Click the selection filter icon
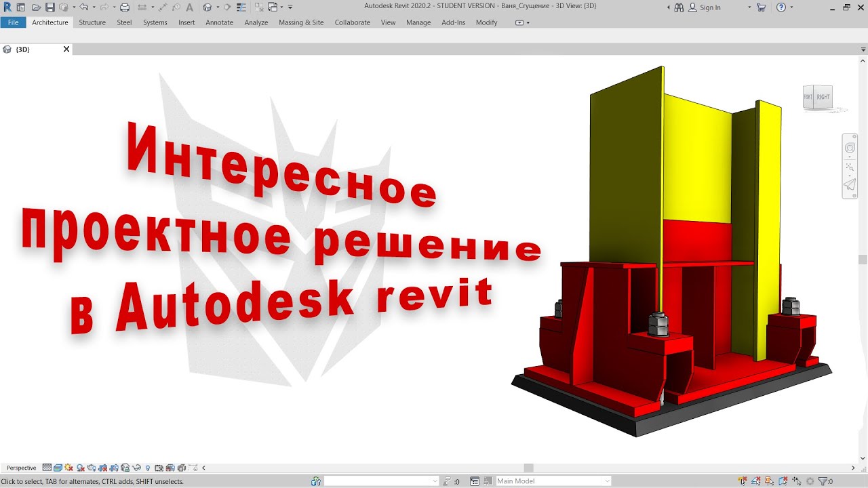This screenshot has height=488, width=868. (824, 481)
